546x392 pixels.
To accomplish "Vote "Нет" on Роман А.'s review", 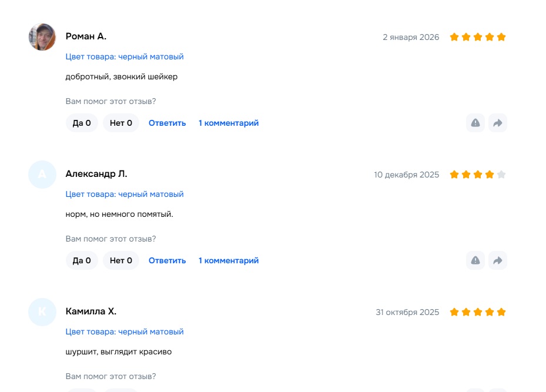I will [121, 123].
